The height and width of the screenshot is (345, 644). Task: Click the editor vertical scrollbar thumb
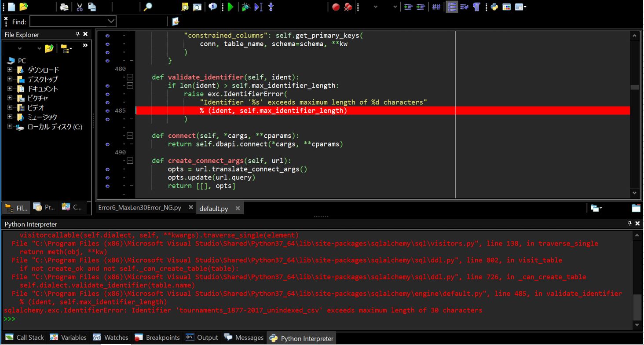pos(634,87)
